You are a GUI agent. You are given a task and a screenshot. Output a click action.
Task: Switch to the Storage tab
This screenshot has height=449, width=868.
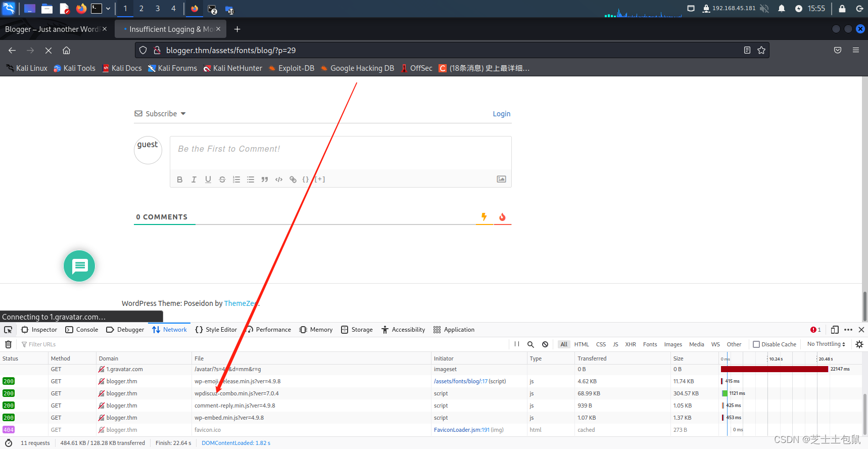[x=357, y=330]
